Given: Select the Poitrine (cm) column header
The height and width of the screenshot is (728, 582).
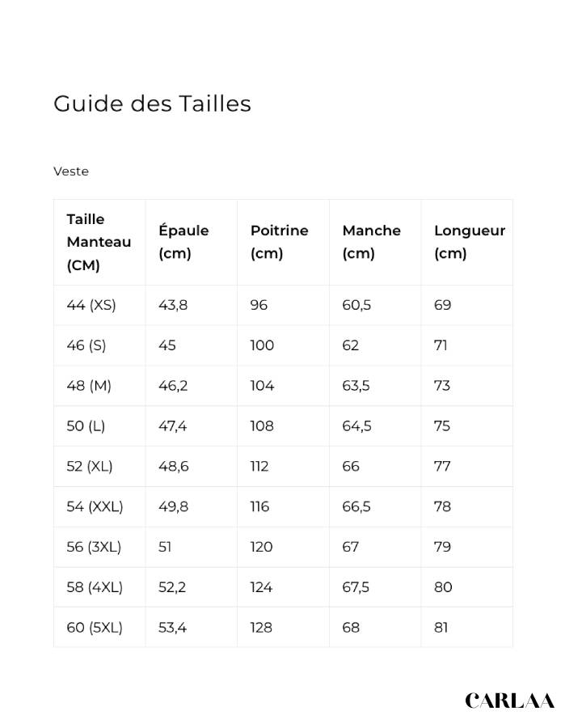Looking at the screenshot, I should coord(279,242).
